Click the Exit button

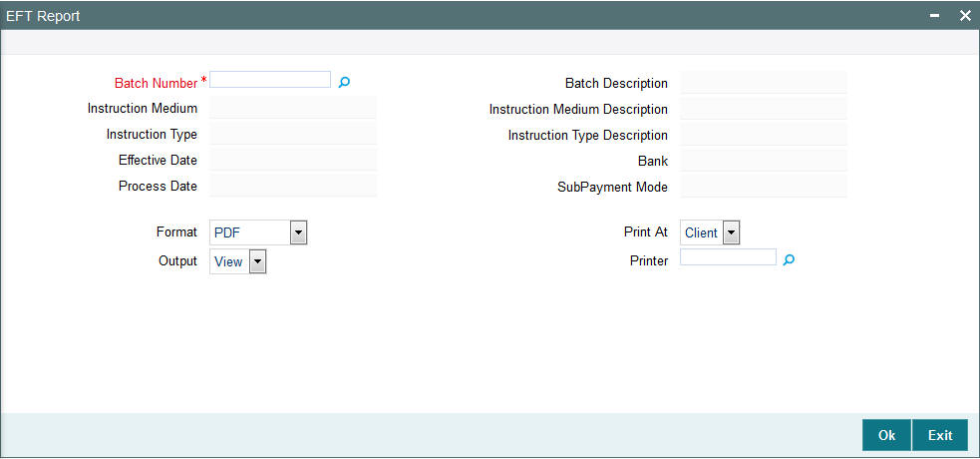(940, 435)
